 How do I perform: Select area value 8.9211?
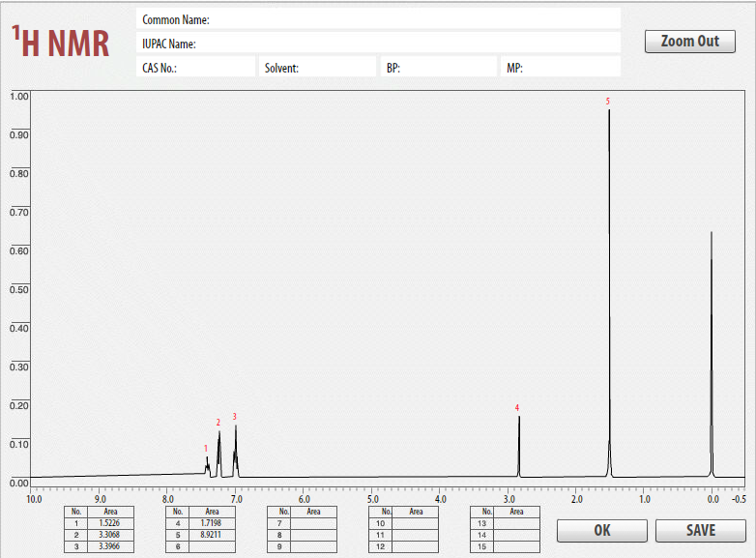(212, 535)
